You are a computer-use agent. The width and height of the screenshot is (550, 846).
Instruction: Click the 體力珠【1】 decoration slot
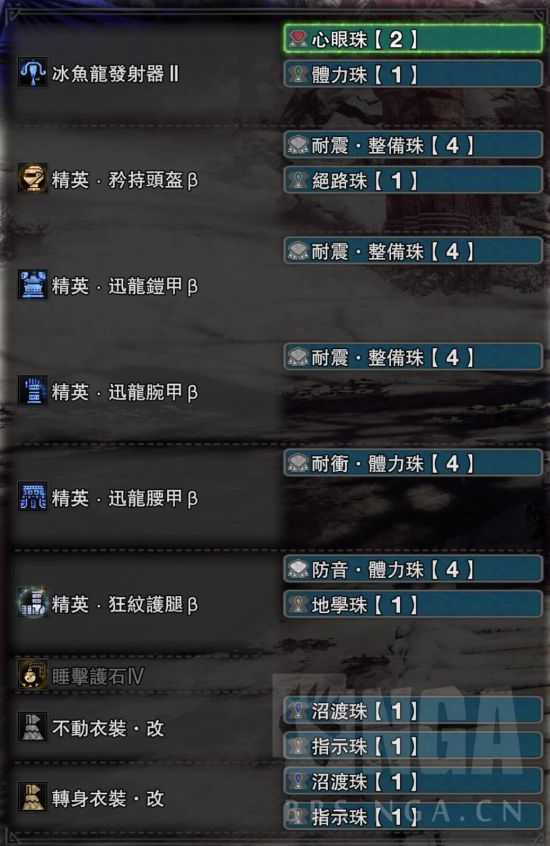pyautogui.click(x=413, y=74)
